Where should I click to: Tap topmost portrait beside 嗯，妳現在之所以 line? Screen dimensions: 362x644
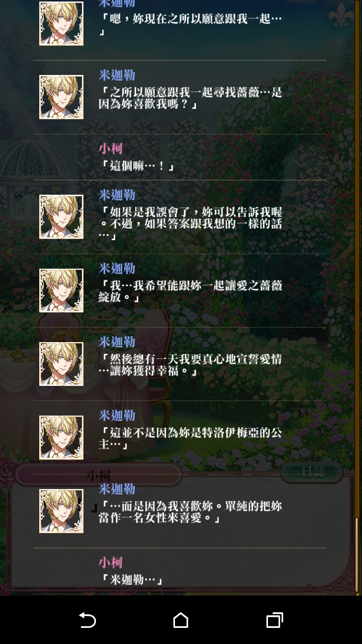[61, 24]
